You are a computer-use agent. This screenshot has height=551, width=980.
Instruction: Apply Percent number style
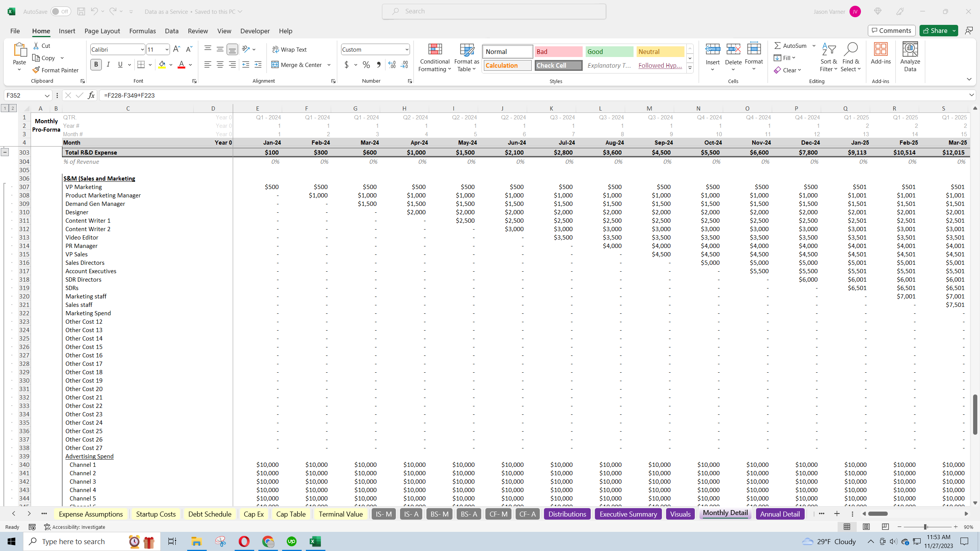click(x=366, y=65)
